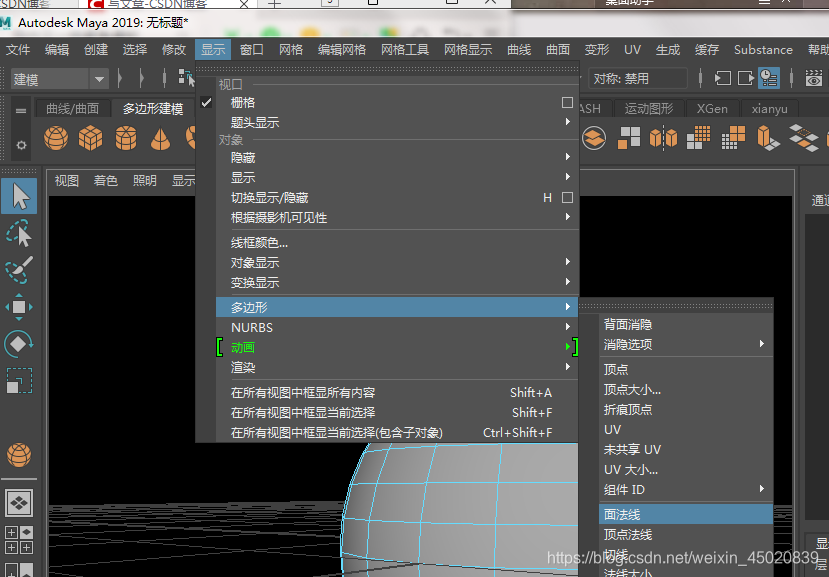Image resolution: width=829 pixels, height=577 pixels.
Task: Open the 编辑网格 menu
Action: 342,50
